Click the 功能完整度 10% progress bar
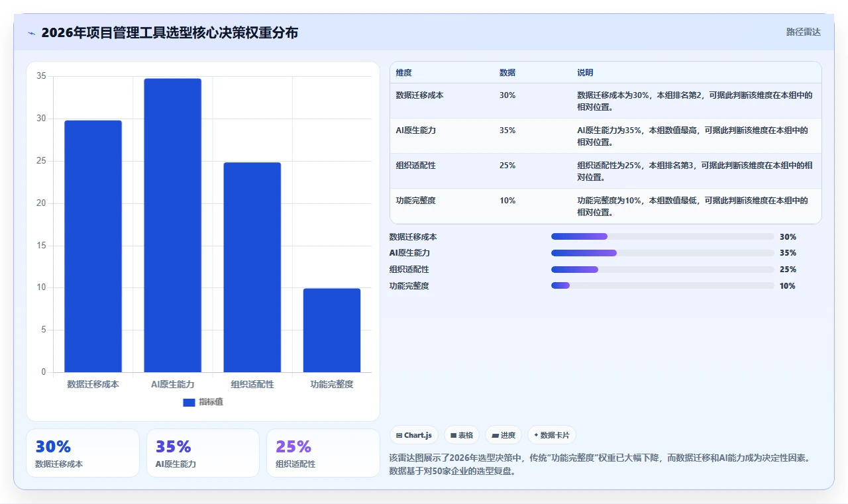This screenshot has height=504, width=848. 662,285
